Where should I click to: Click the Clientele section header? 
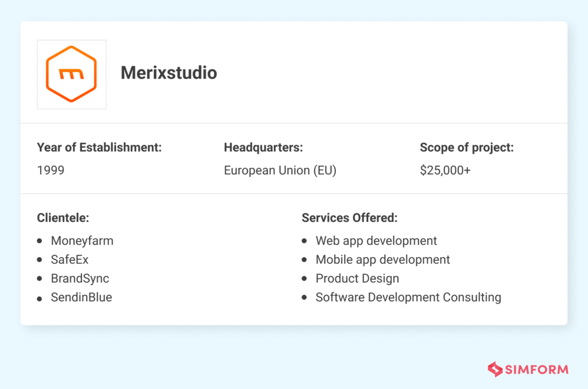[x=63, y=218]
